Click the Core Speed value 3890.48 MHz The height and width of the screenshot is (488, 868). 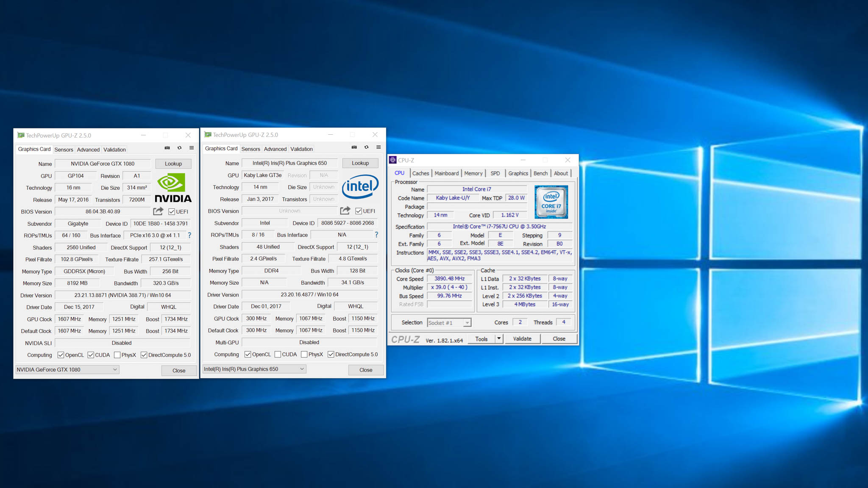coord(449,279)
